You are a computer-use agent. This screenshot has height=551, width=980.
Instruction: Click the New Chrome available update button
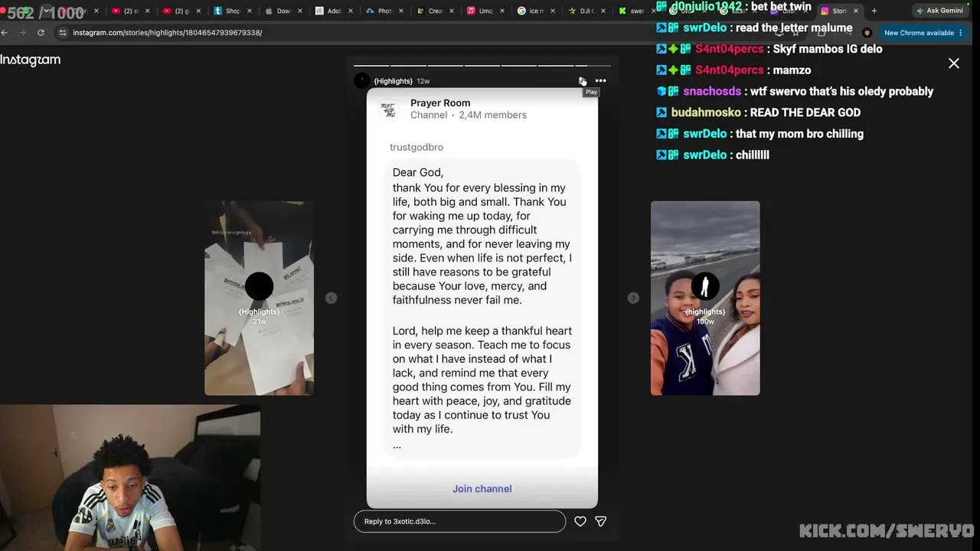pos(923,33)
